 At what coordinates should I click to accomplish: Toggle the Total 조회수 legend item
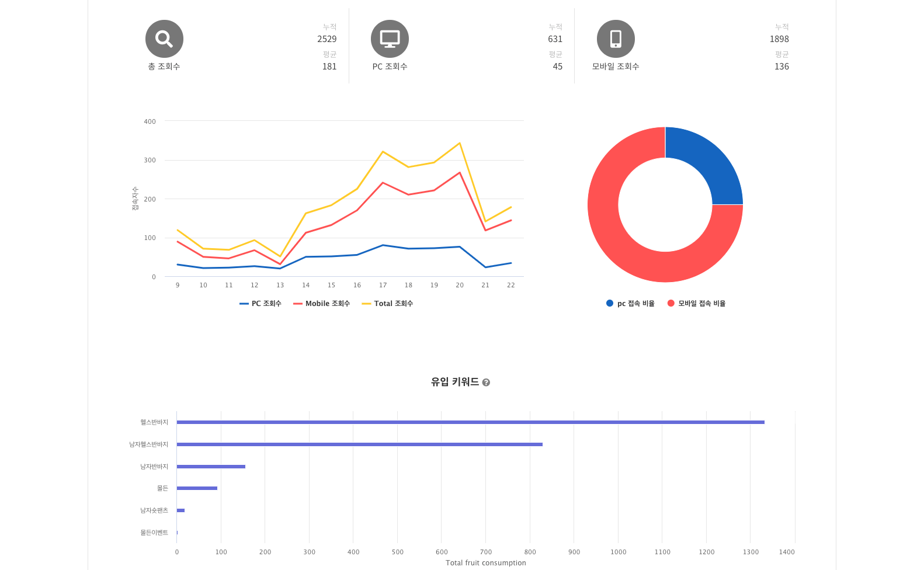pos(388,304)
